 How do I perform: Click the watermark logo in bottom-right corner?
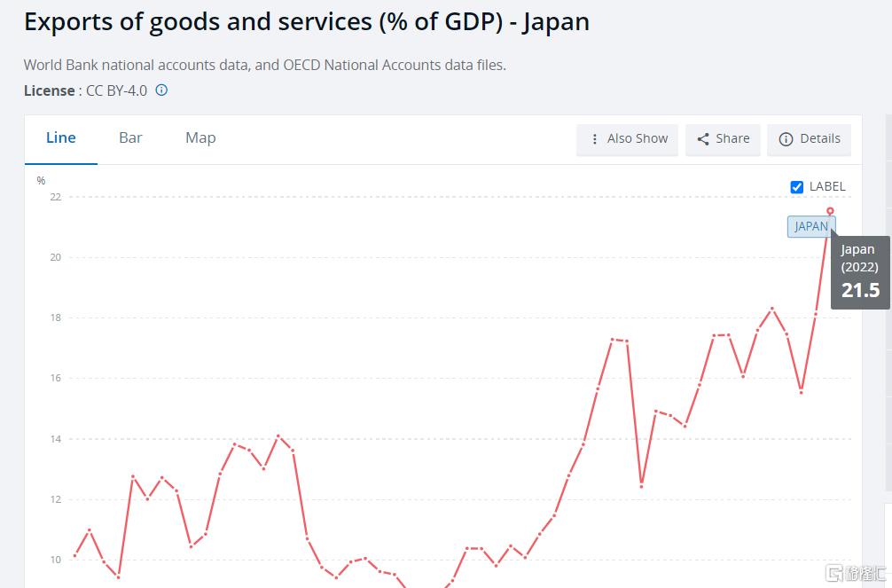click(855, 572)
